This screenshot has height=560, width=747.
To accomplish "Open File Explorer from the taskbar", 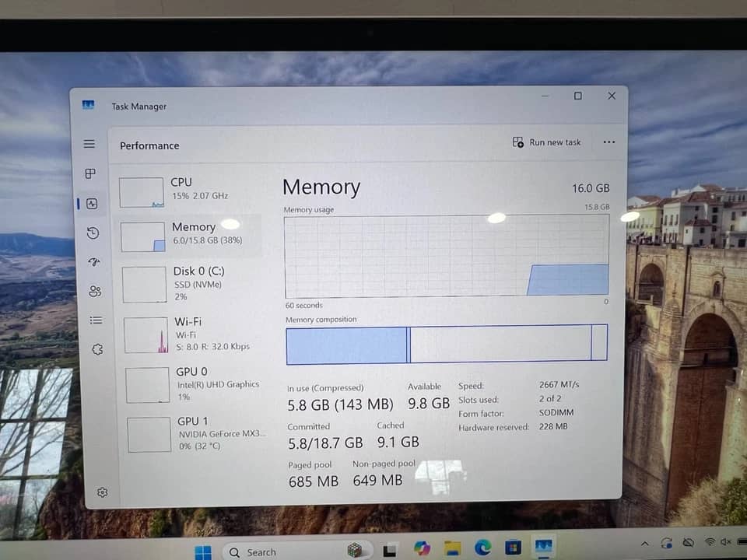I will pos(452,548).
